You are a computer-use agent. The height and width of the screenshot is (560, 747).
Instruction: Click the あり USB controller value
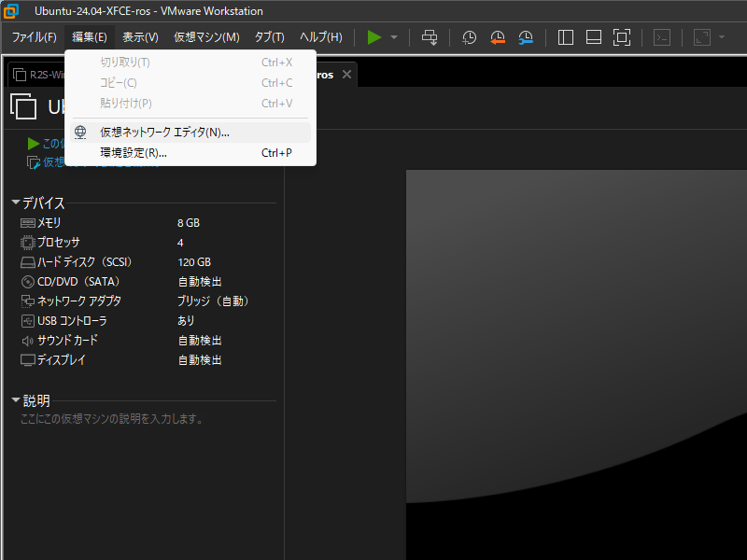click(186, 320)
